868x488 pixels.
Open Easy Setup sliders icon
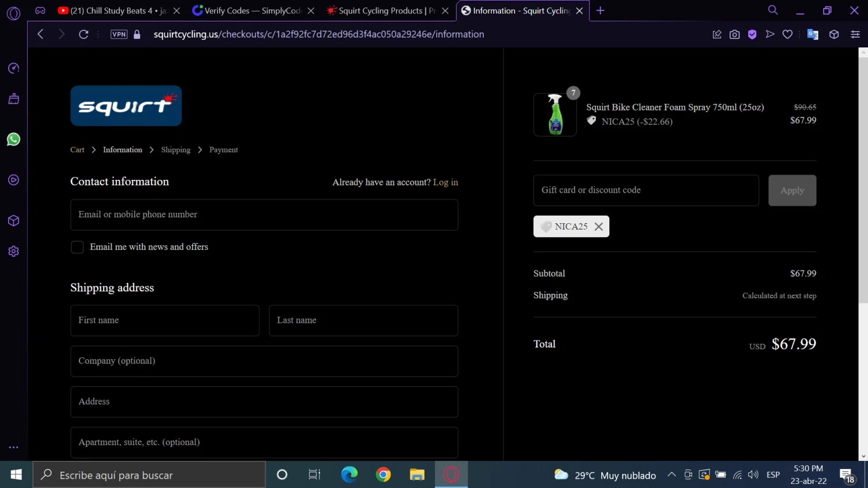855,34
